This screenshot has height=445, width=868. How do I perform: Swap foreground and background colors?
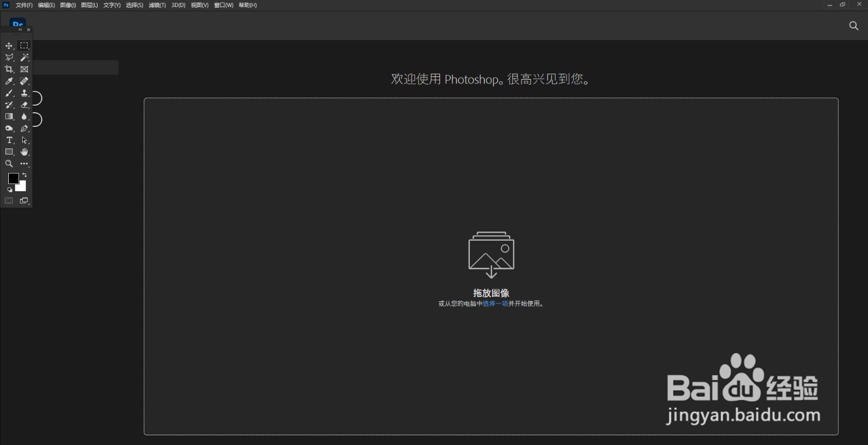tap(24, 175)
